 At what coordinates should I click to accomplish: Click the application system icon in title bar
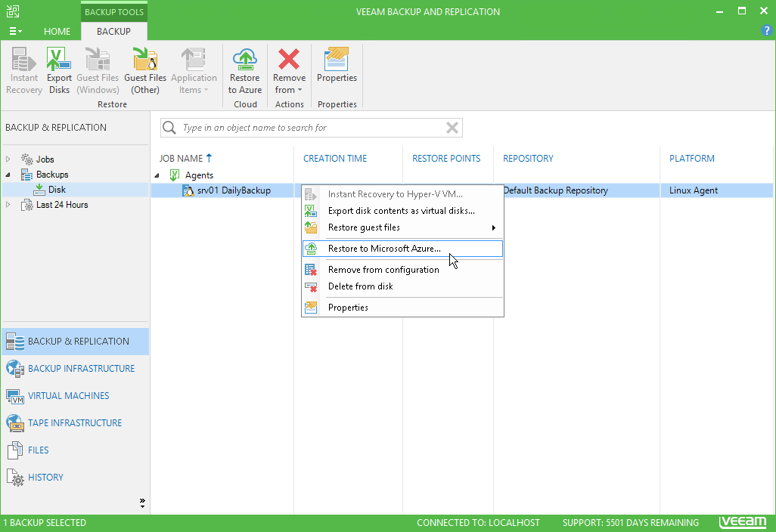tap(13, 11)
